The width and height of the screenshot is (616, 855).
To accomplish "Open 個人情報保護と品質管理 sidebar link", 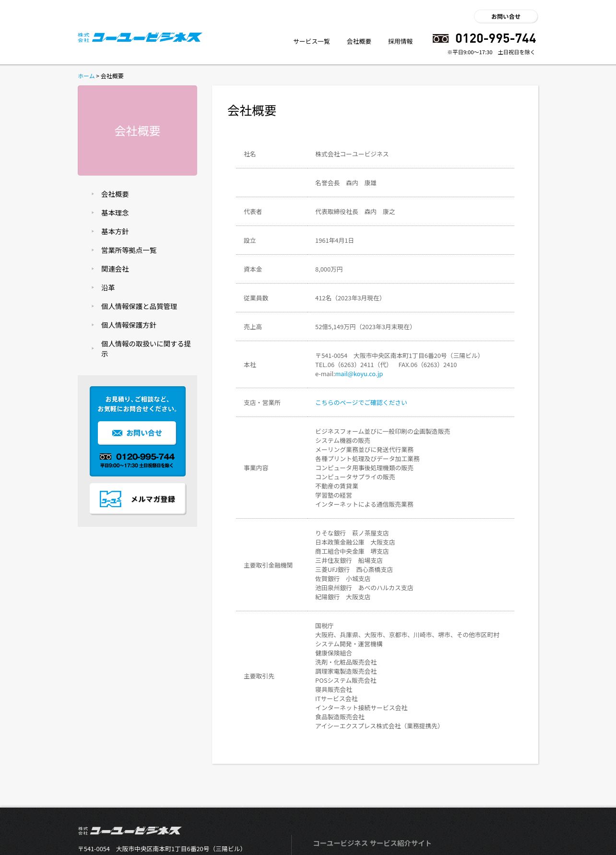I will pos(139,307).
